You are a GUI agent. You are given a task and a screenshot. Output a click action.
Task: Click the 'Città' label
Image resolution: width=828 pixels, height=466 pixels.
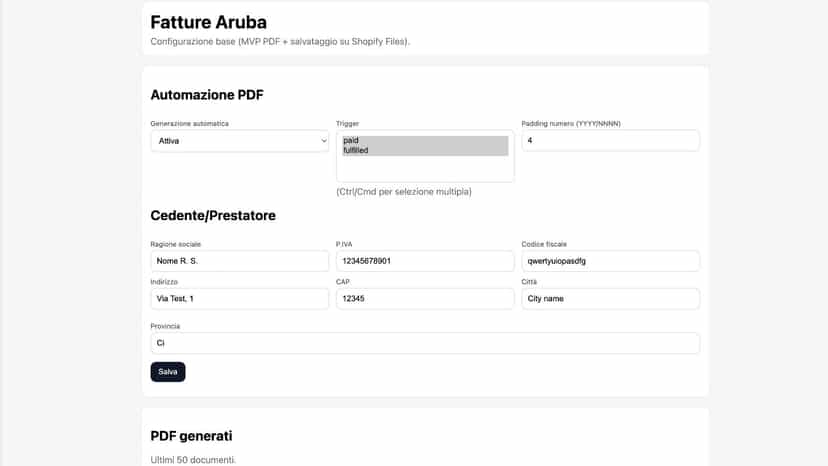(x=529, y=282)
